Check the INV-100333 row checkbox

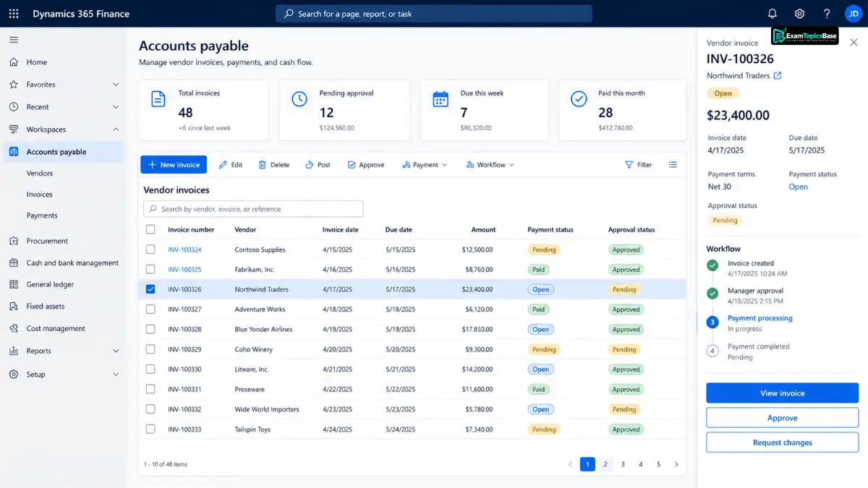[150, 429]
